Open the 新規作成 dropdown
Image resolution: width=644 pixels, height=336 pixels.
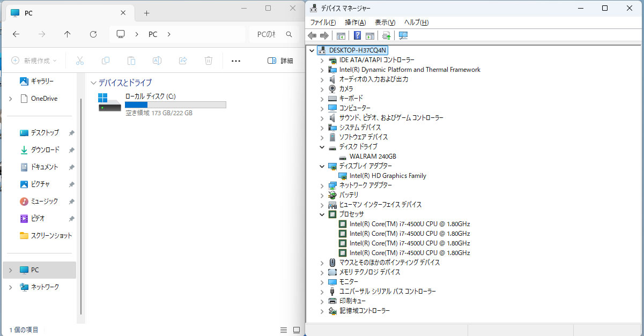click(x=34, y=61)
